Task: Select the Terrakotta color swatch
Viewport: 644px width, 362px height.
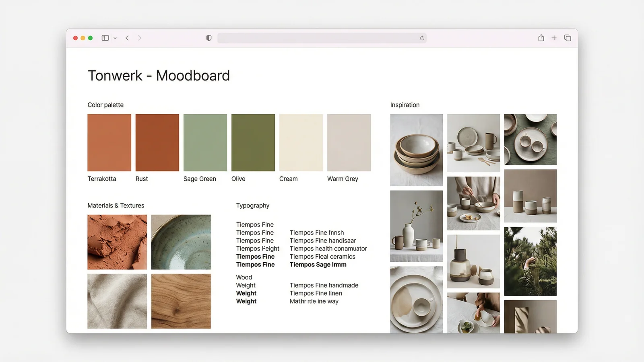Action: click(109, 142)
